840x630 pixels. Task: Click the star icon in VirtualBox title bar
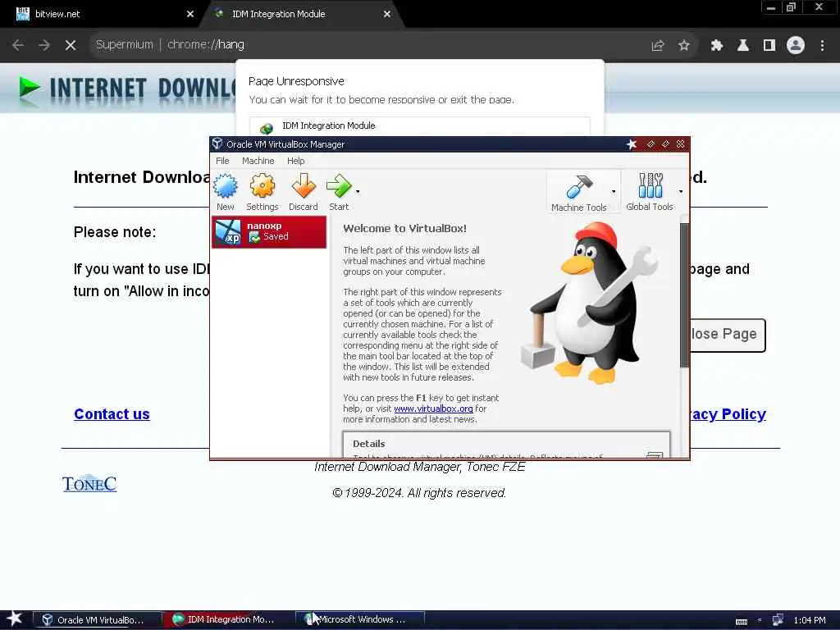point(632,144)
